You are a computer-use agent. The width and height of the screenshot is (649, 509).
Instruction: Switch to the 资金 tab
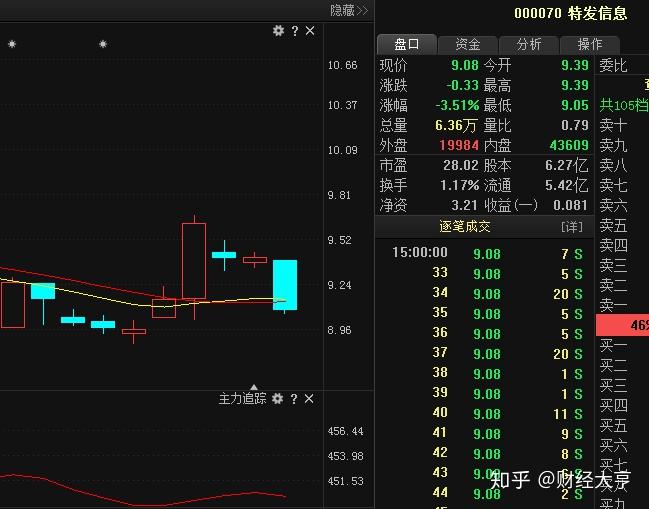(x=468, y=44)
